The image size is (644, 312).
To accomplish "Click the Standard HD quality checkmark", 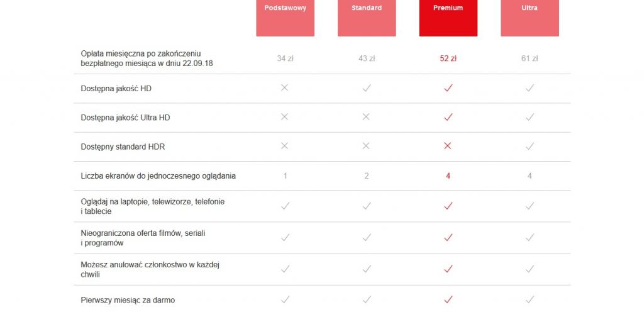I will pyautogui.click(x=367, y=88).
